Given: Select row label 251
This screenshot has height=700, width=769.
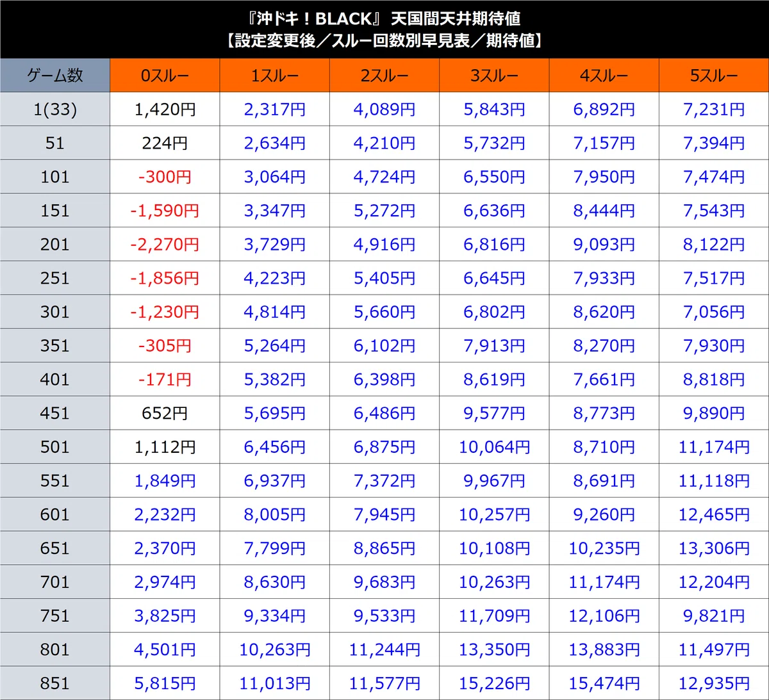Looking at the screenshot, I should coord(55,278).
